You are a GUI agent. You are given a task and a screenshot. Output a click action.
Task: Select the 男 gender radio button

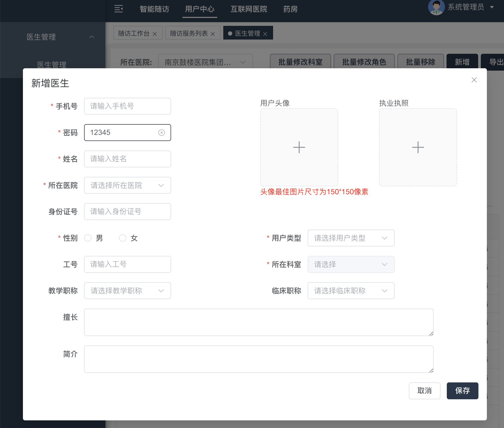tap(88, 238)
